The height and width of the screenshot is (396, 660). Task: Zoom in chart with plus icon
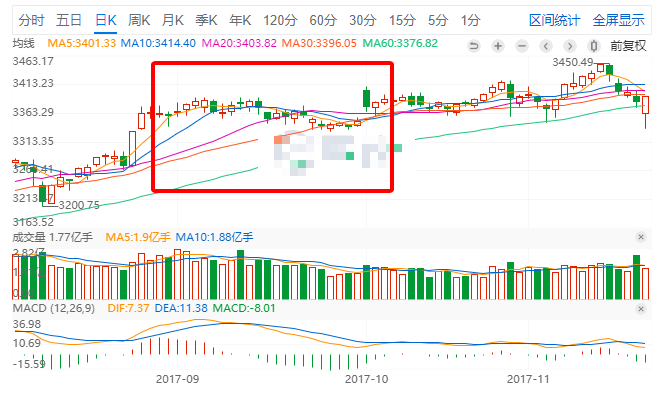pyautogui.click(x=498, y=45)
